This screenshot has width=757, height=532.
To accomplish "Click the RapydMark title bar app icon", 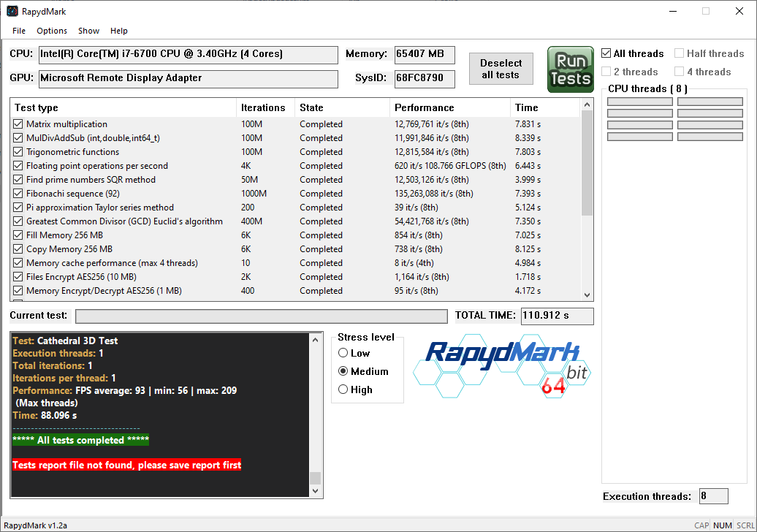I will coord(12,12).
